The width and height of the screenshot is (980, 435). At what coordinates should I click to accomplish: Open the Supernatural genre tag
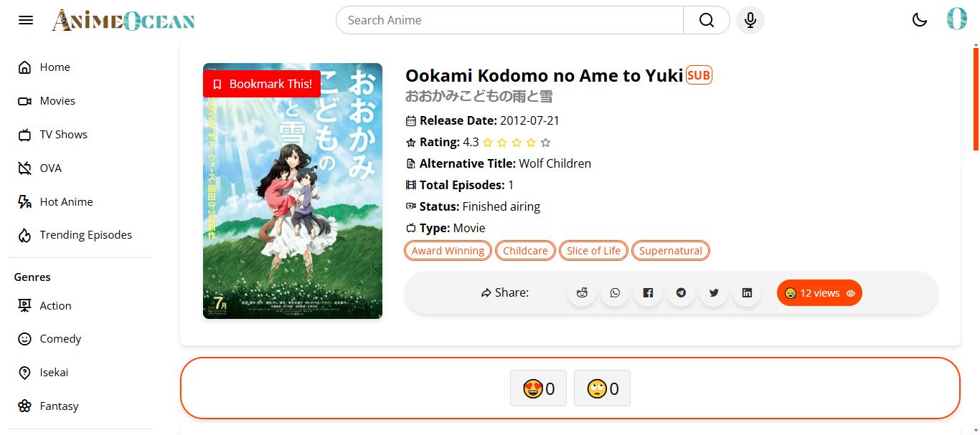(x=670, y=251)
